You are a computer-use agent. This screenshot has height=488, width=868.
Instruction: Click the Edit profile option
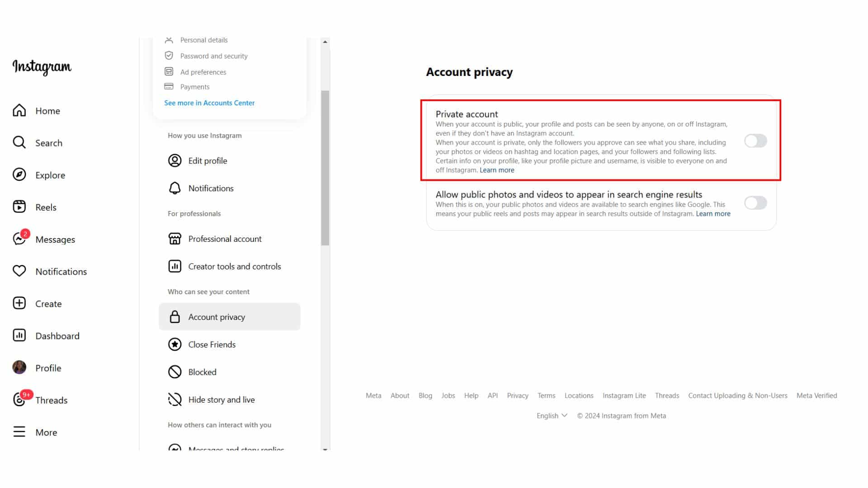point(208,160)
